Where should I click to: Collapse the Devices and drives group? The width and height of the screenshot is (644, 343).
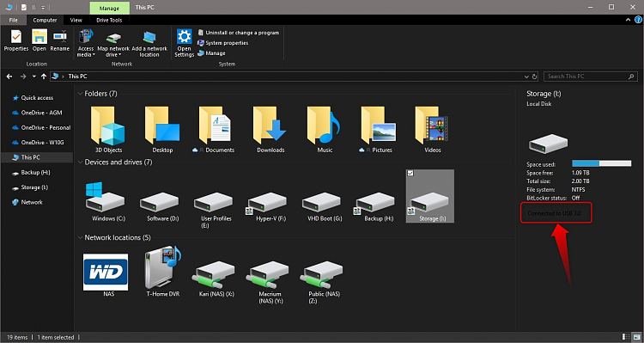tap(80, 162)
